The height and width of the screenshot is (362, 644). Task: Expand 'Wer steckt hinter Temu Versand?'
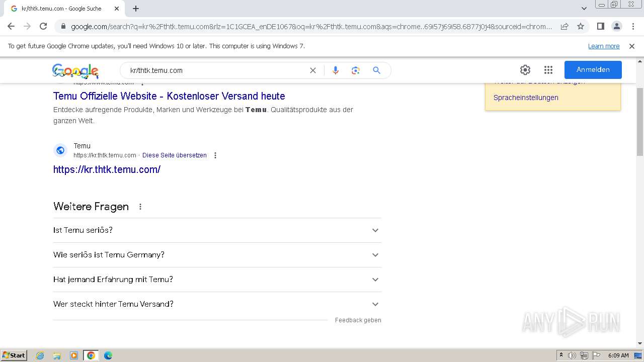(x=217, y=304)
